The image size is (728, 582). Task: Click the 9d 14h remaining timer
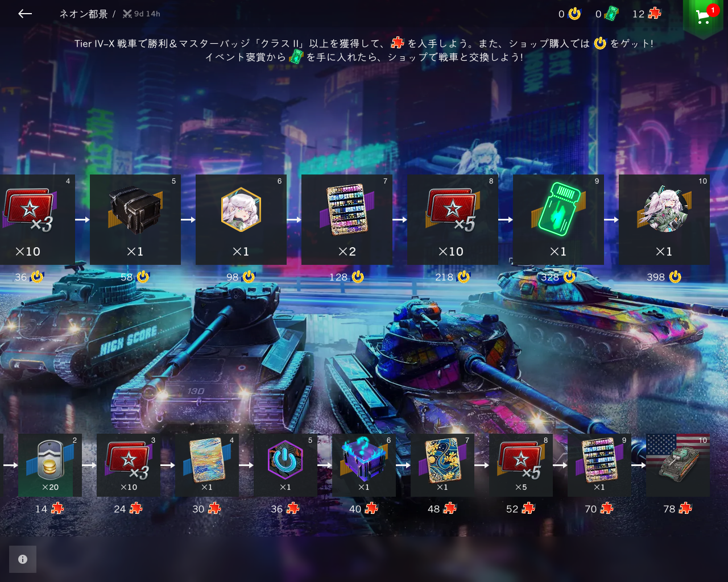tap(142, 14)
